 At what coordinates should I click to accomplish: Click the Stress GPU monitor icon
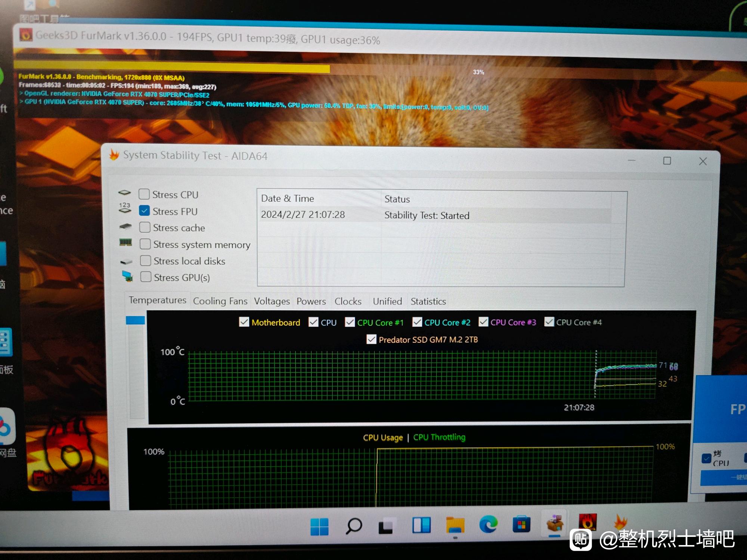tap(127, 276)
